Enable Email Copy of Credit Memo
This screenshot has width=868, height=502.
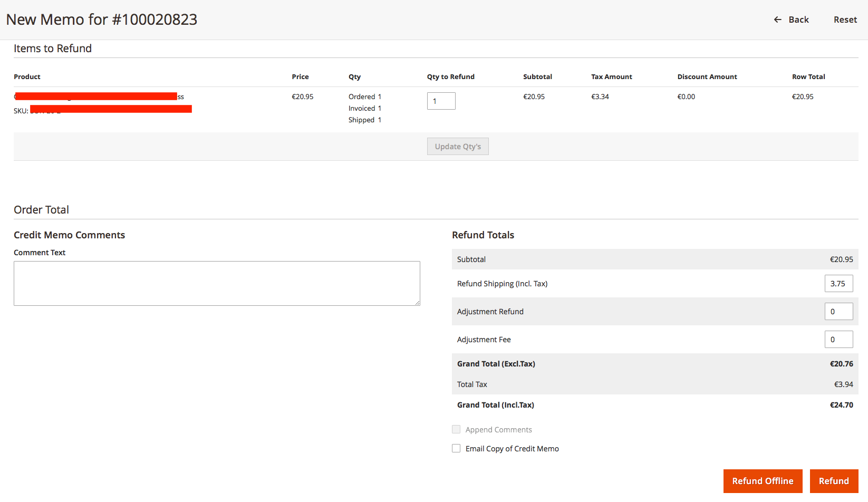(456, 448)
